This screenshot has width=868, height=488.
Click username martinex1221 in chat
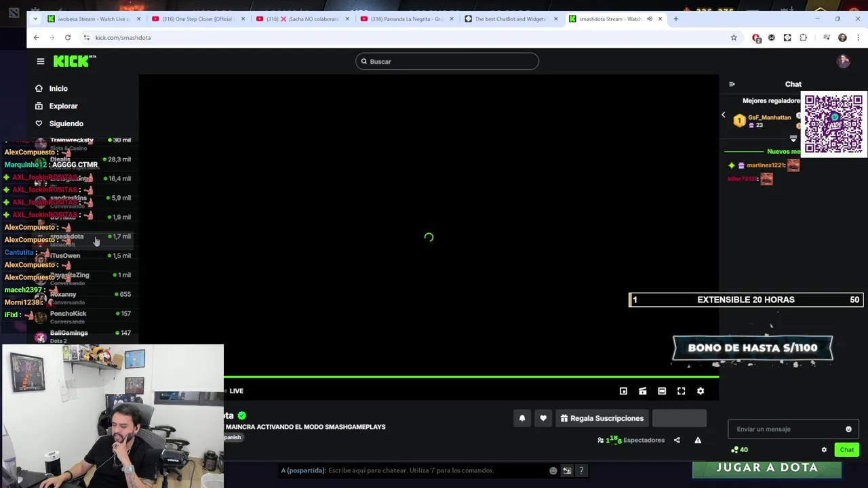point(766,165)
